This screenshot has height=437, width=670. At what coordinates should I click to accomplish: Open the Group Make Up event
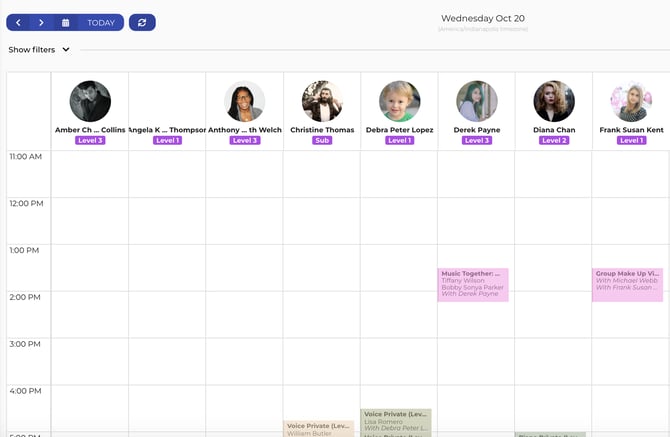coord(627,285)
